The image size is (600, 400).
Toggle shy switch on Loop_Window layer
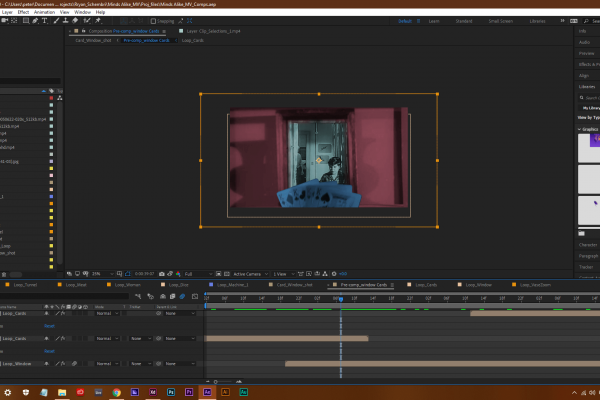46,364
